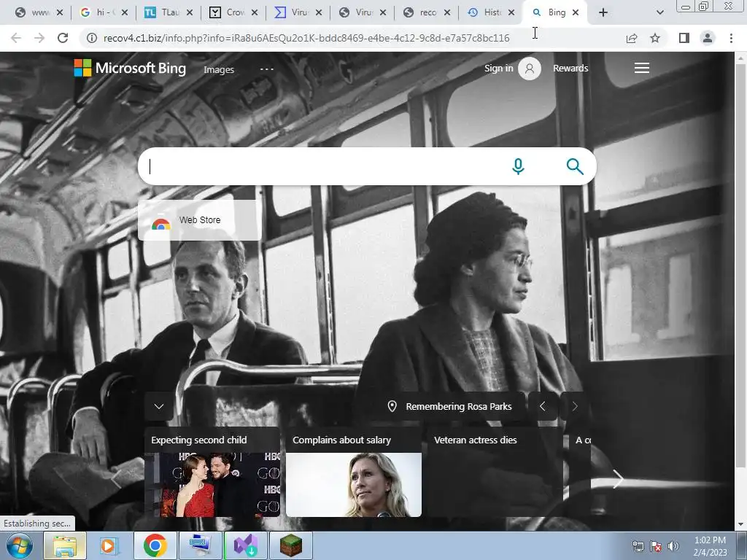Viewport: 747px width, 560px height.
Task: View site information icon in address bar
Action: (x=91, y=38)
